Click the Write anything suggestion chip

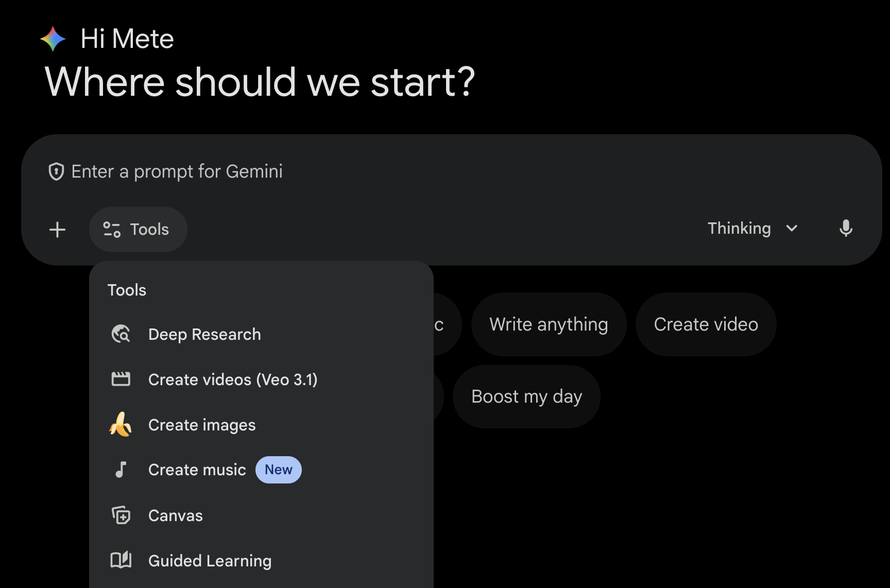pos(549,324)
